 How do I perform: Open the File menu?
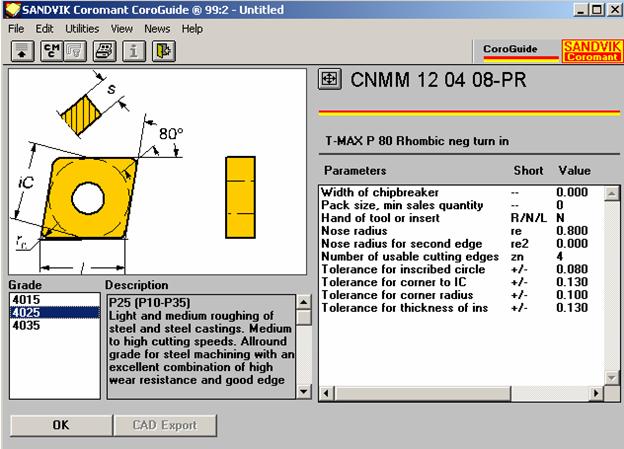click(16, 29)
